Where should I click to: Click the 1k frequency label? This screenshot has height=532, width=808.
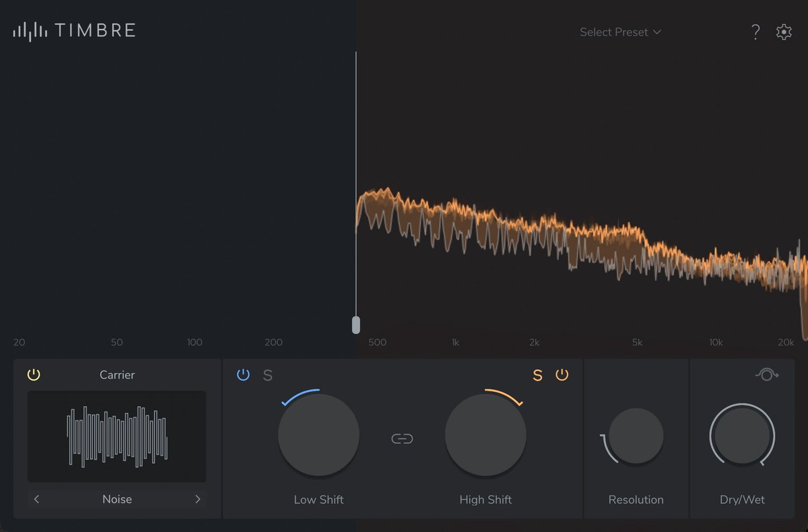point(455,342)
